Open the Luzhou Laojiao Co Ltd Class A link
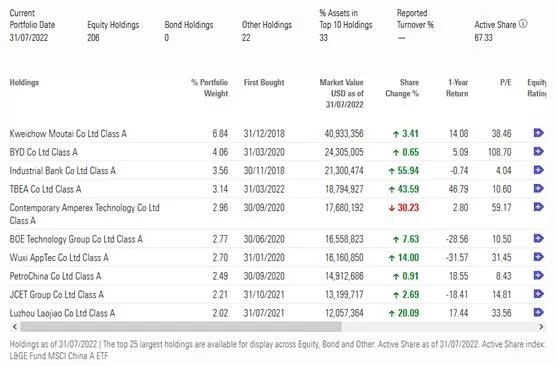The image size is (558, 366). coord(62,313)
